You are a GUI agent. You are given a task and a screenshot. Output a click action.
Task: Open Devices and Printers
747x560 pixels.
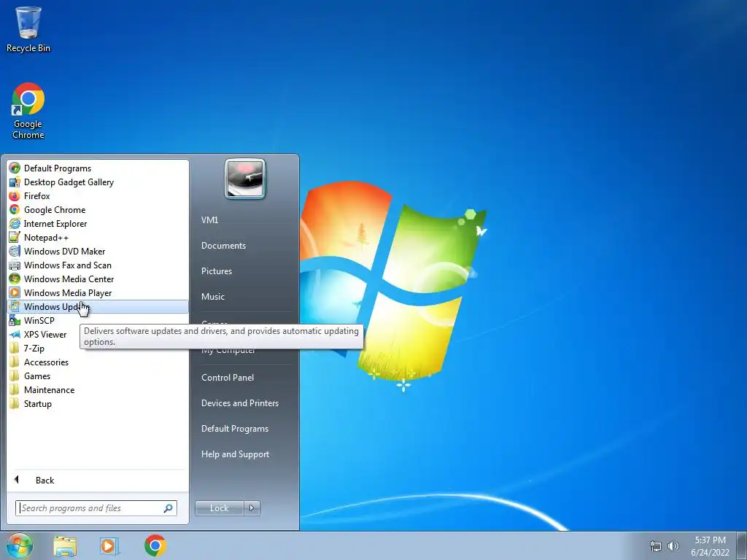tap(239, 402)
